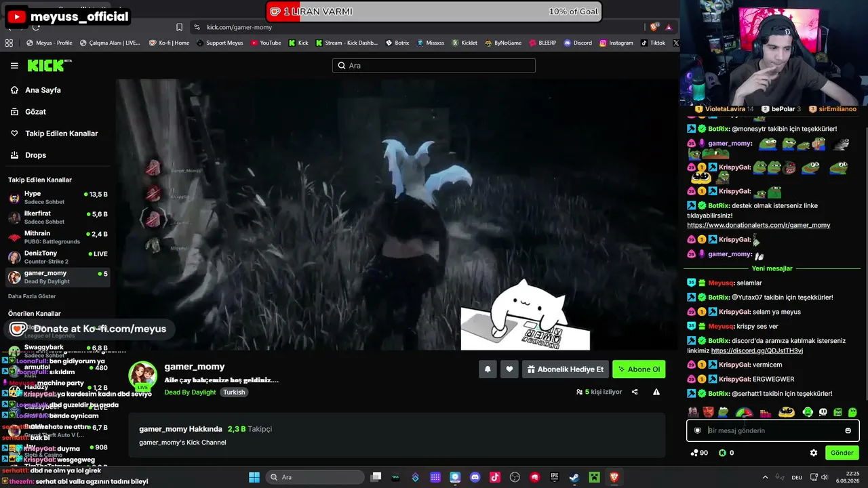Screen dimensions: 868x488
Task: Open the Kicklet bookmark
Action: pos(465,43)
